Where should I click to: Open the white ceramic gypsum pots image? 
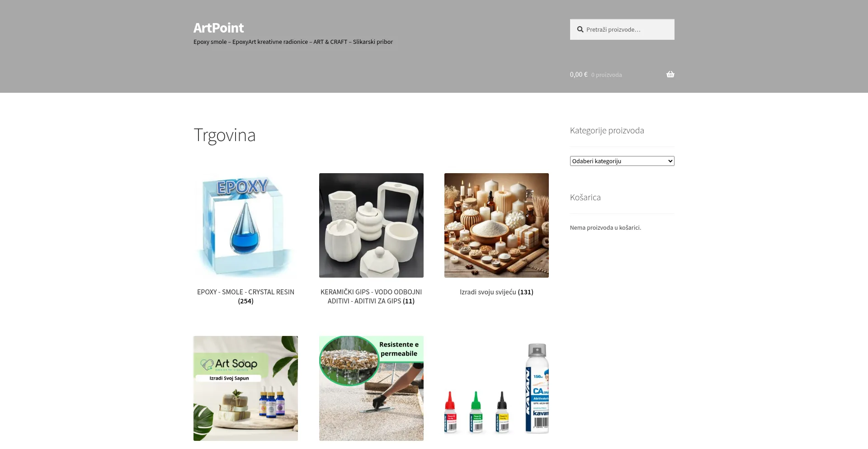[371, 225]
